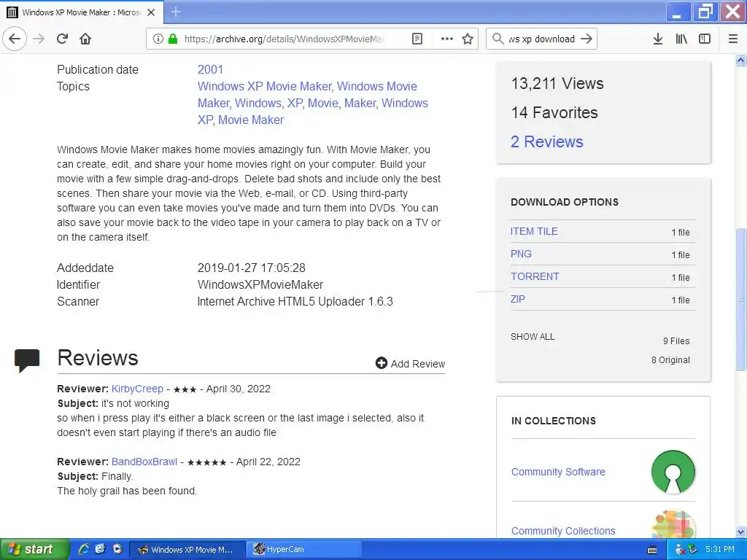Screen dimensions: 747x560
Task: Click the 13,211 Views text
Action: pyautogui.click(x=557, y=83)
